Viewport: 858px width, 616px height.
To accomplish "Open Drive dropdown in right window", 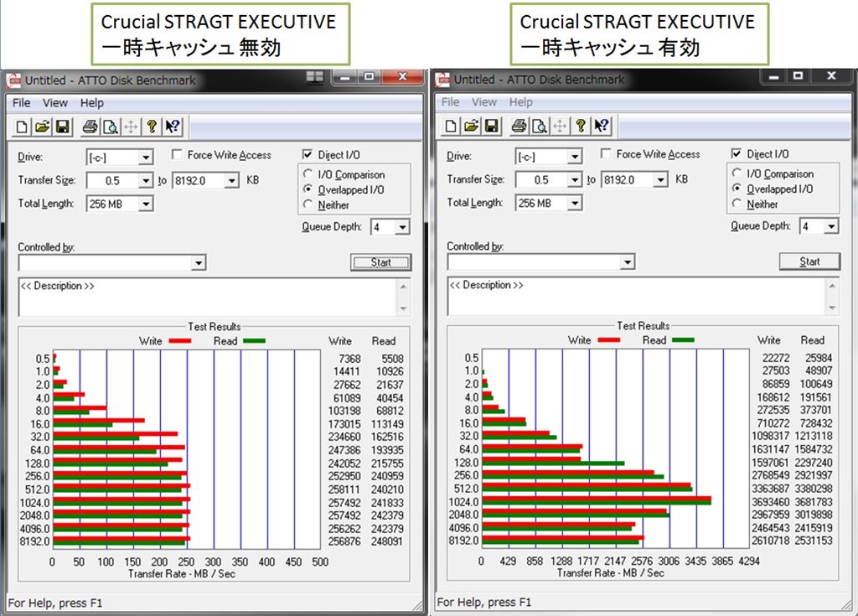I will pyautogui.click(x=575, y=157).
